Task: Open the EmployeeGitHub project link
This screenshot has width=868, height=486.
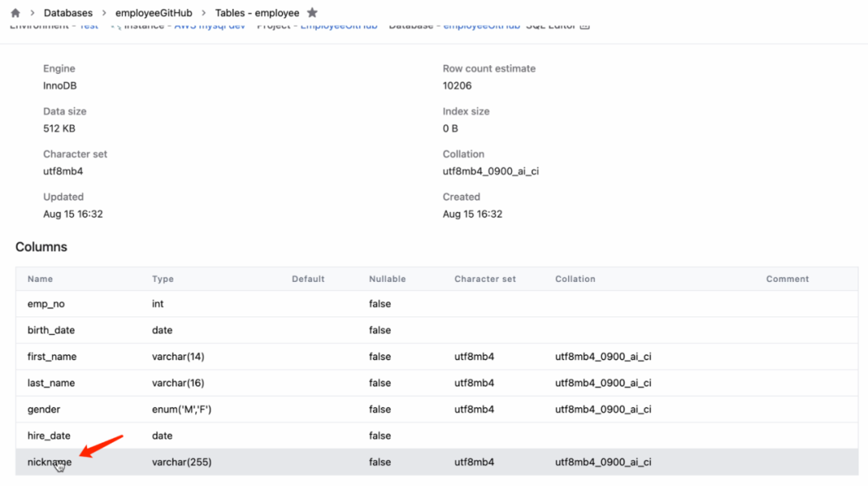Action: coord(338,27)
